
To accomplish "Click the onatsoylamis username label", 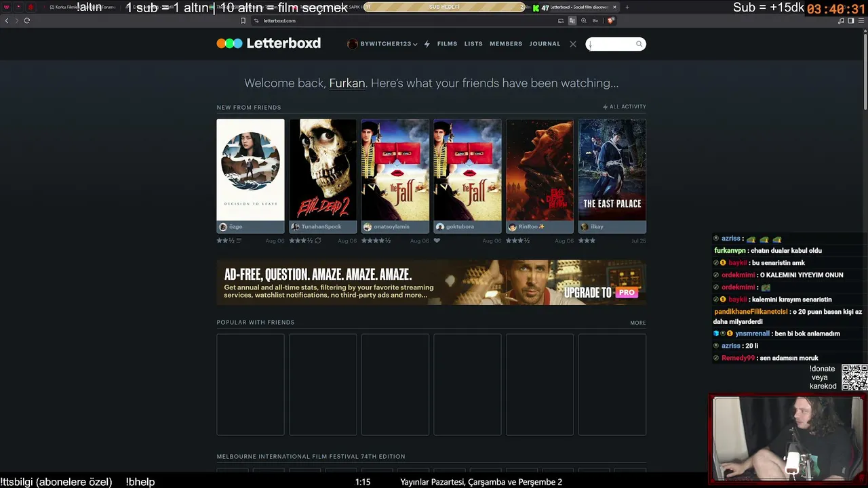I will pos(392,227).
